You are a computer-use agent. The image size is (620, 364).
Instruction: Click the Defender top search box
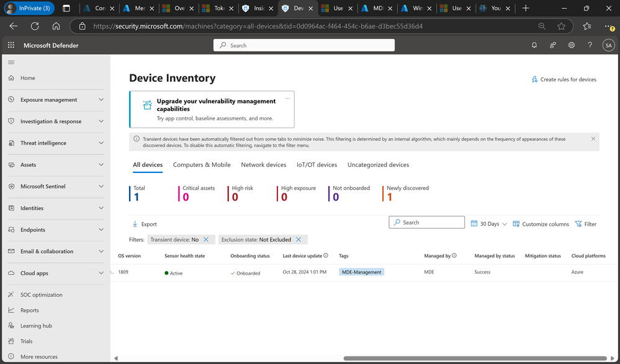304,45
